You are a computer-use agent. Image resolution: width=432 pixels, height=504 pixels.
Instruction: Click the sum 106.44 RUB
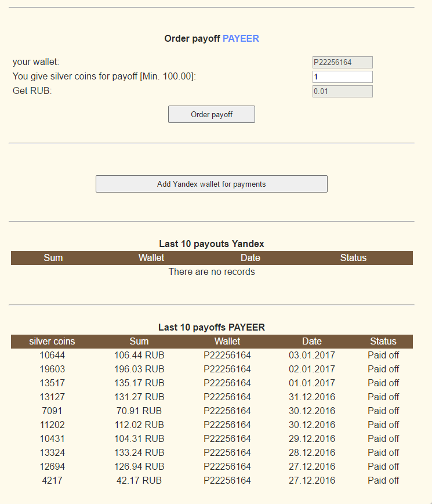(x=139, y=355)
